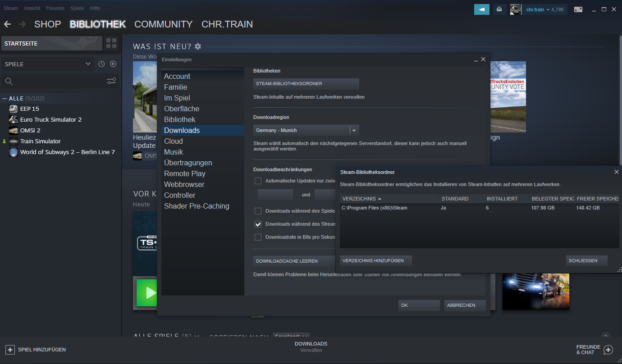Select the C:\Program Files (x86)\Steam folder row
This screenshot has height=364, width=622.
[480, 208]
